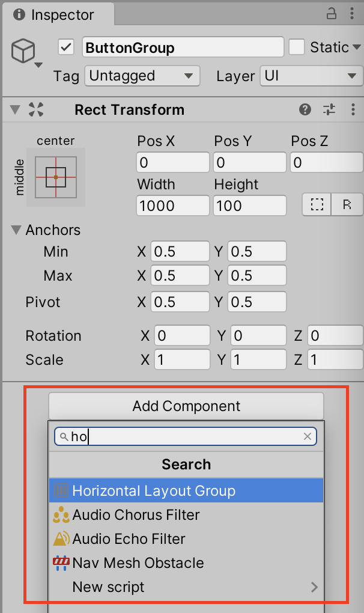Disable the ButtonGroup active checkbox
The image size is (364, 613).
pyautogui.click(x=66, y=47)
